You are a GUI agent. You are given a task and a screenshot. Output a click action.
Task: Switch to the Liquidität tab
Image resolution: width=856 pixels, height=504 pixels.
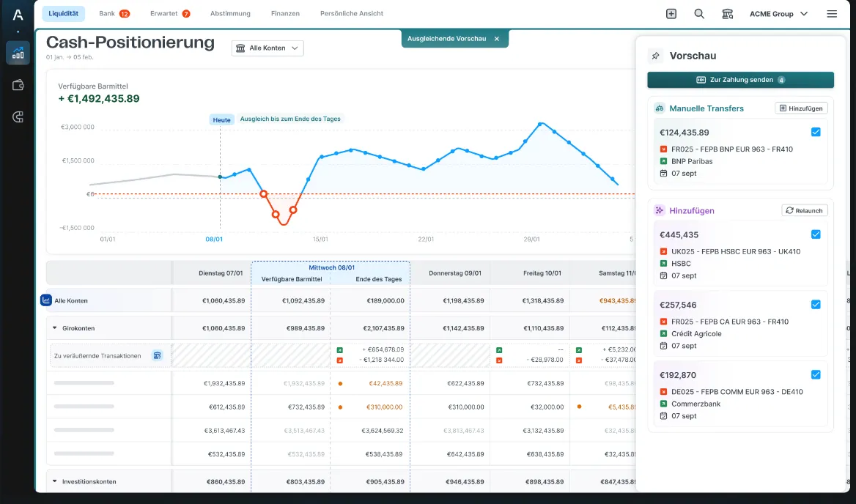[x=63, y=13]
